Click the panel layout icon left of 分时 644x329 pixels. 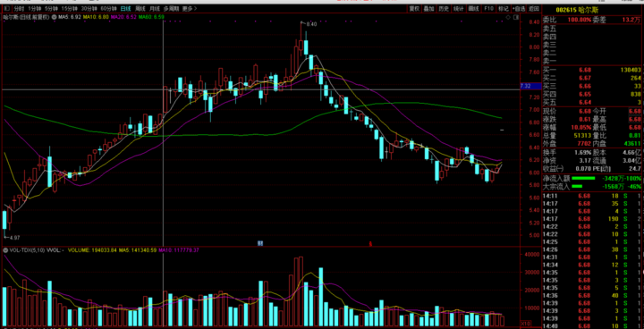pyautogui.click(x=6, y=8)
